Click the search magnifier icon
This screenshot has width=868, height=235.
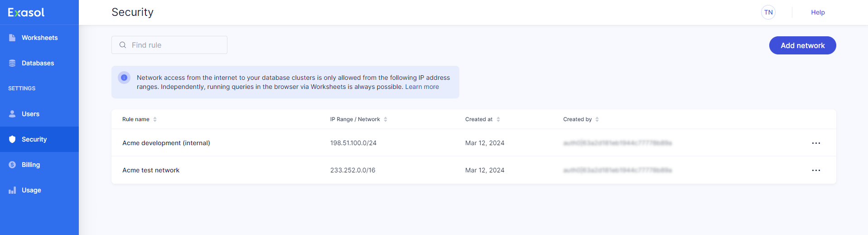coord(123,45)
